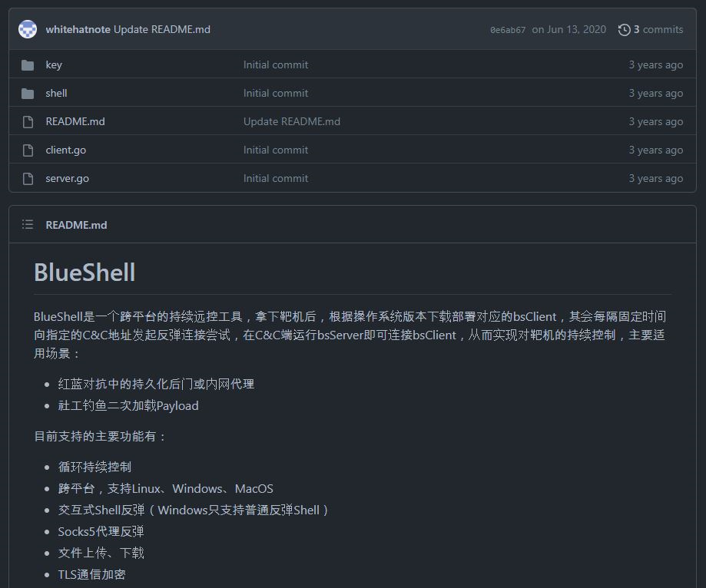Click the folder icon next to key
The image size is (706, 588).
coord(27,64)
